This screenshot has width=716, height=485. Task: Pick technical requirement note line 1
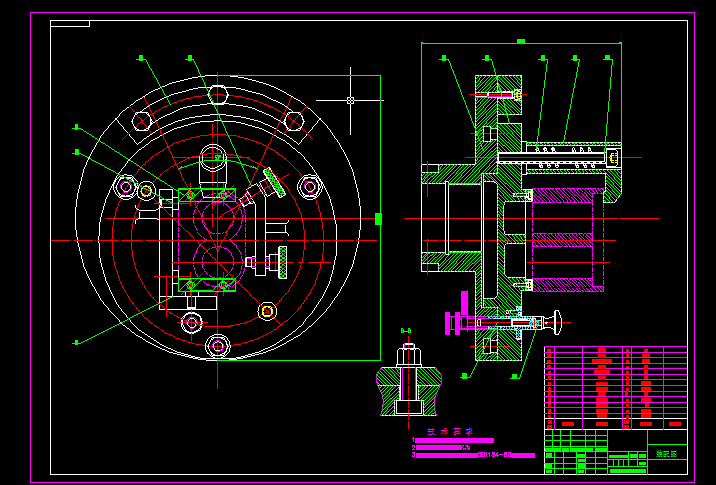pyautogui.click(x=453, y=440)
